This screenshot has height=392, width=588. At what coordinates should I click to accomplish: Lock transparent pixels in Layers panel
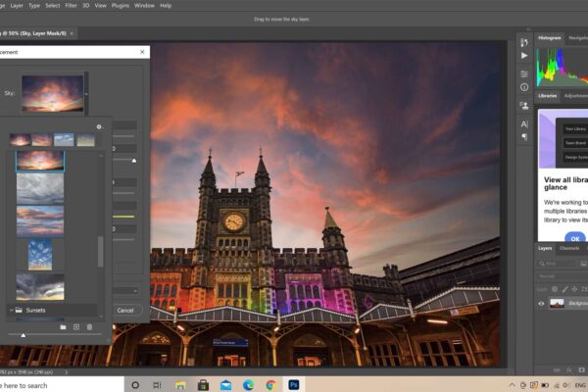tap(555, 289)
